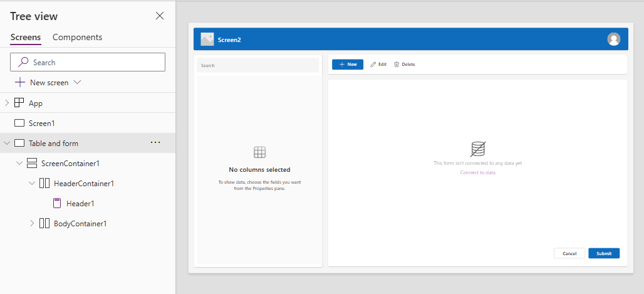644x294 pixels.
Task: Click the Properties pane hint text
Action: pos(259,185)
